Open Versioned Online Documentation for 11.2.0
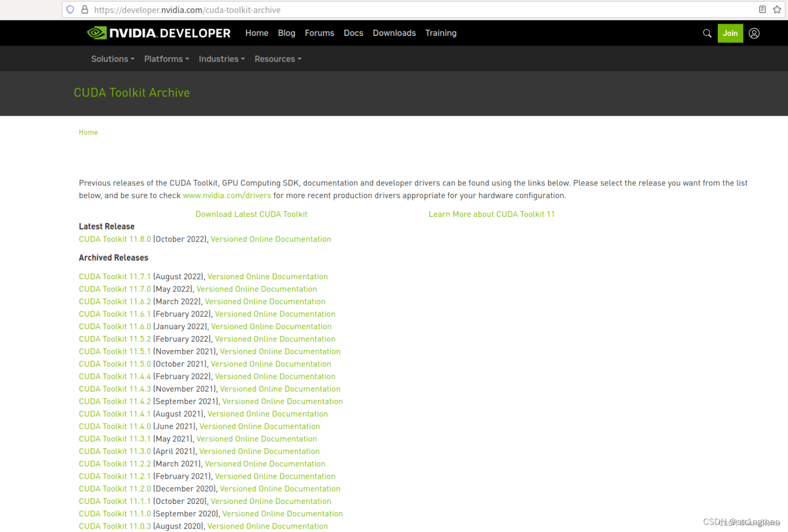Viewport: 788px width, 532px height. 280,489
